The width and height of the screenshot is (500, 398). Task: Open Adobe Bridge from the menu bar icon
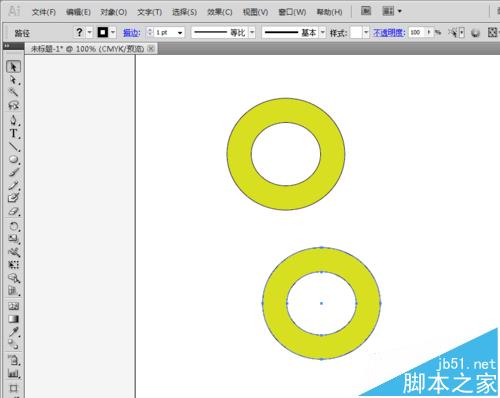[x=366, y=11]
